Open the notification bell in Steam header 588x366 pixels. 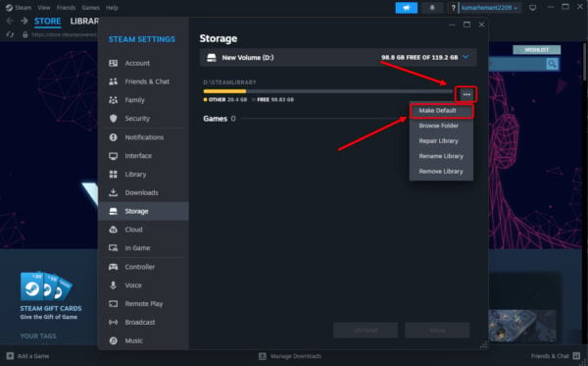tap(432, 8)
